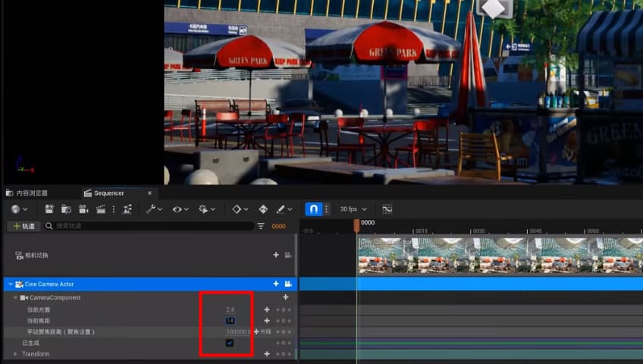The width and height of the screenshot is (643, 364).
Task: Click the auto-key diamond arrows icon
Action: click(263, 209)
